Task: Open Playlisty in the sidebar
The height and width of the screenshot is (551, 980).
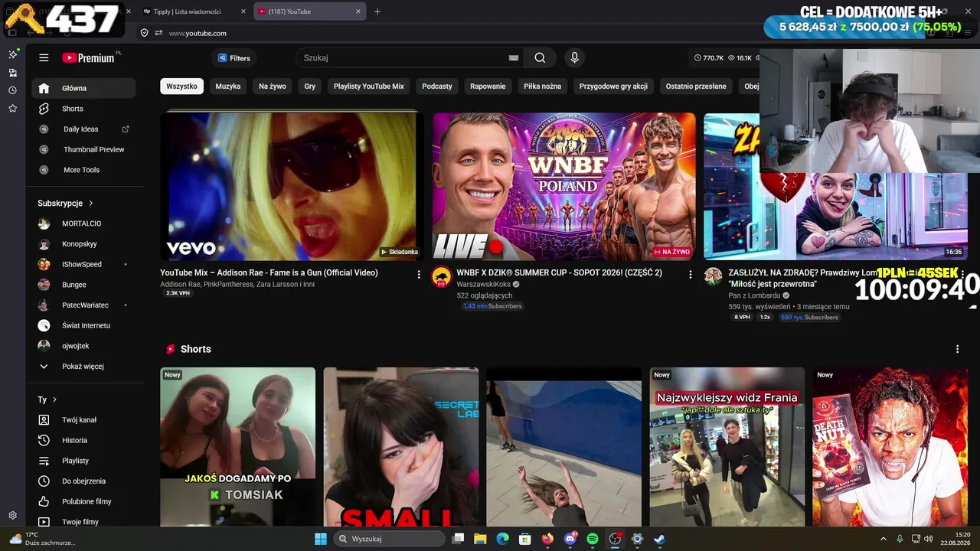Action: pyautogui.click(x=84, y=461)
